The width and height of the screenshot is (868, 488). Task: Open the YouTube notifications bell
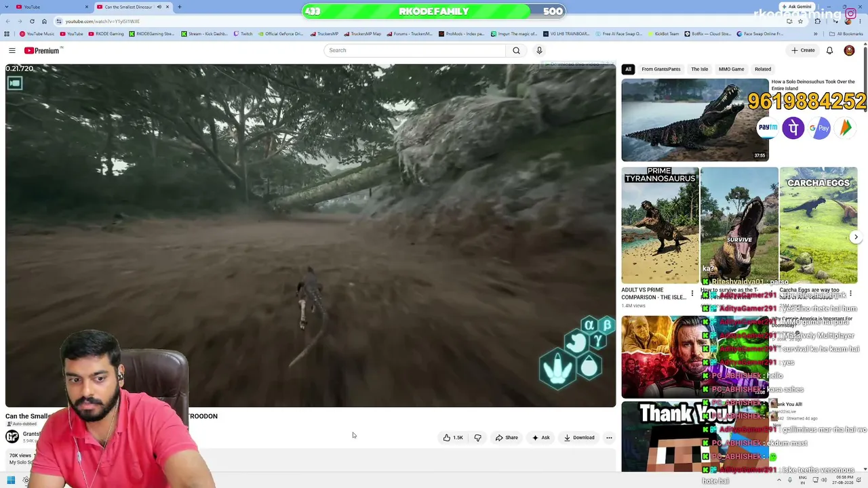(829, 50)
